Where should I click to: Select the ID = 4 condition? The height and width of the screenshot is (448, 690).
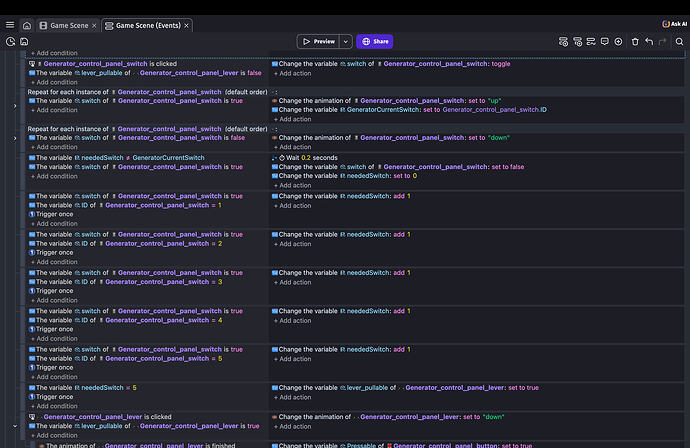pyautogui.click(x=125, y=320)
